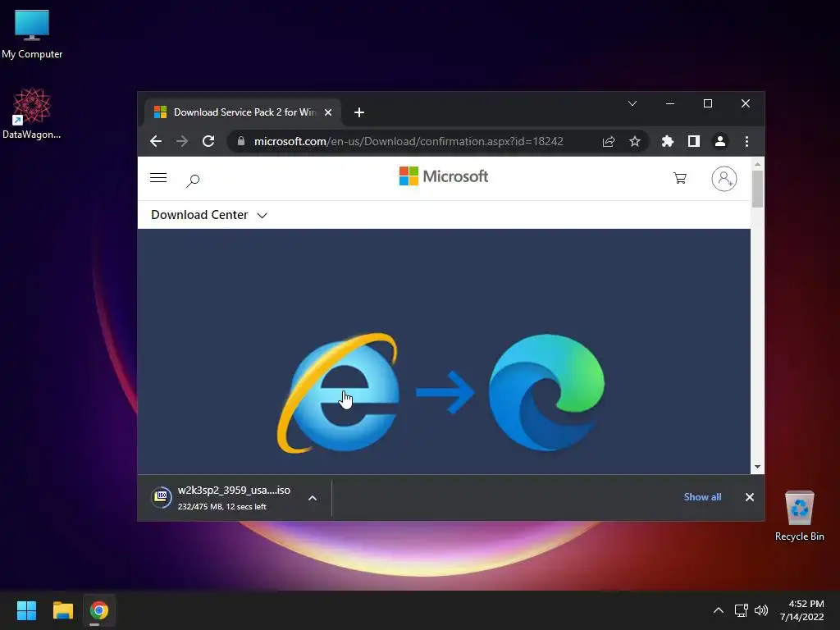Open the shopping cart icon

point(680,178)
